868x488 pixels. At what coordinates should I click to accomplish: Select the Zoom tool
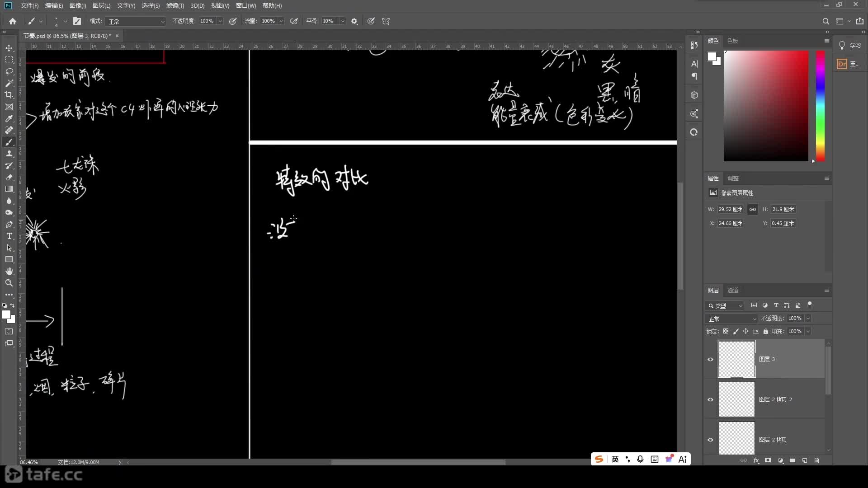coord(9,283)
